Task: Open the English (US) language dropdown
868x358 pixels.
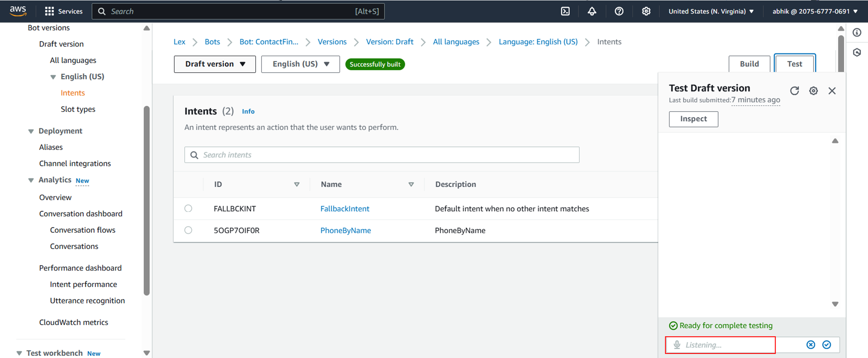Action: 300,64
